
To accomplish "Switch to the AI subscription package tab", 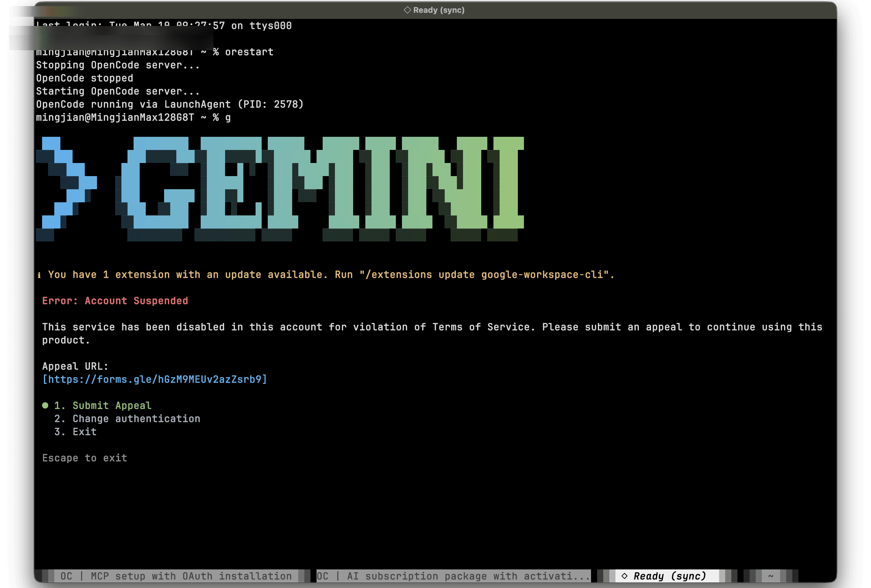I will pos(453,576).
